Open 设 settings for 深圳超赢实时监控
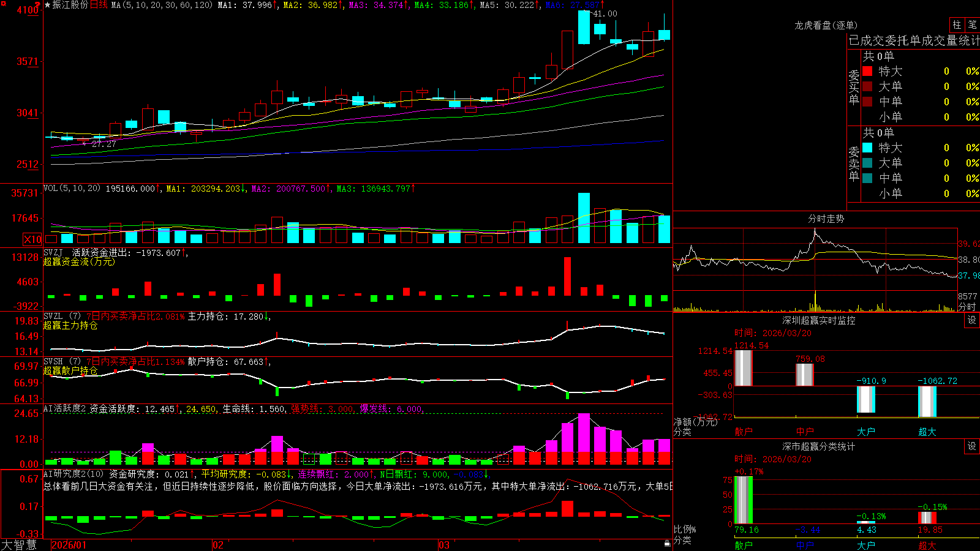The height and width of the screenshot is (551, 980). [x=972, y=320]
